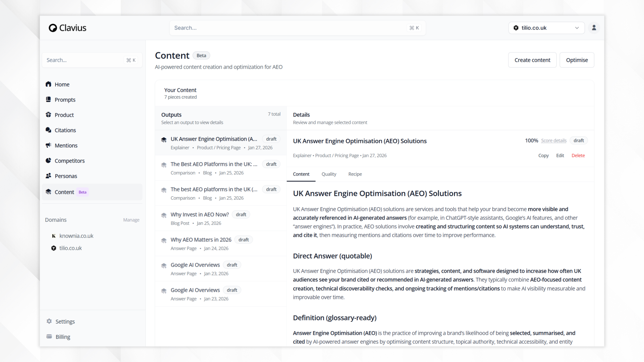The width and height of the screenshot is (644, 362).
Task: Click Manage beside the Domains heading
Action: tap(131, 220)
